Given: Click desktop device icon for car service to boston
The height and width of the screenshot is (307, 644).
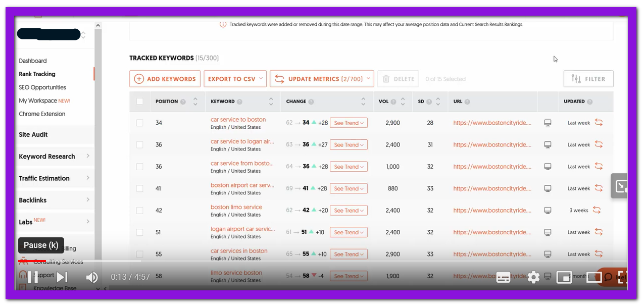Looking at the screenshot, I should click(548, 123).
